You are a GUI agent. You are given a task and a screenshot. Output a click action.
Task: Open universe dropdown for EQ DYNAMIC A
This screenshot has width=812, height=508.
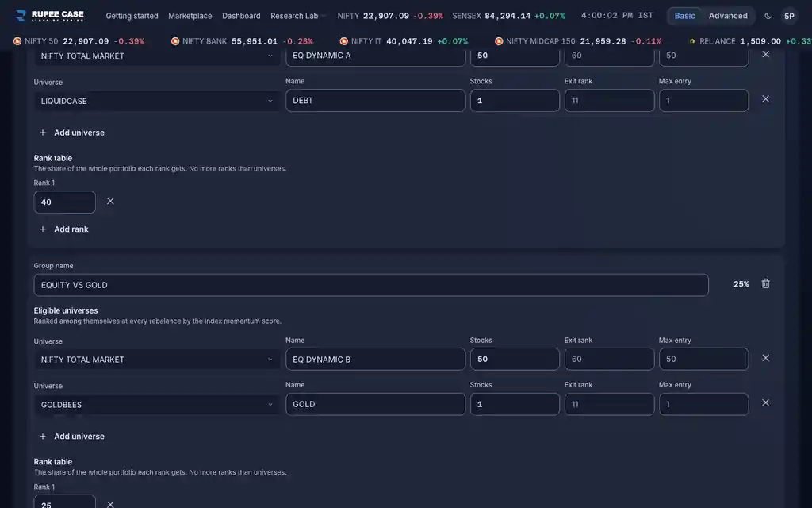tap(156, 56)
